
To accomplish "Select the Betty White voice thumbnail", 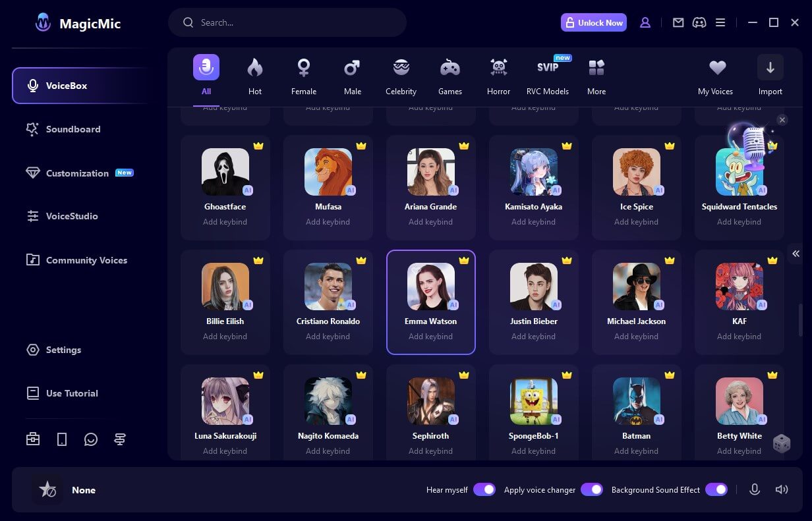I will point(739,401).
